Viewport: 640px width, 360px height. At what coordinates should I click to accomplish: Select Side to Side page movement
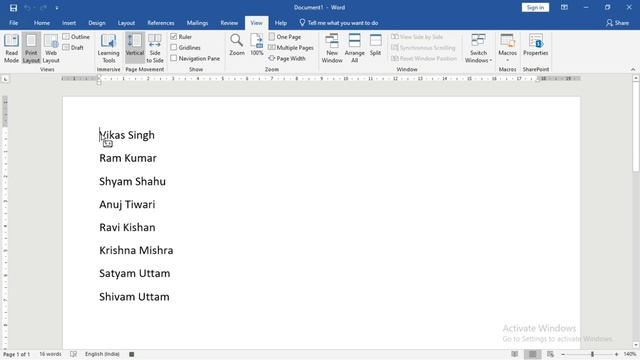tap(155, 48)
